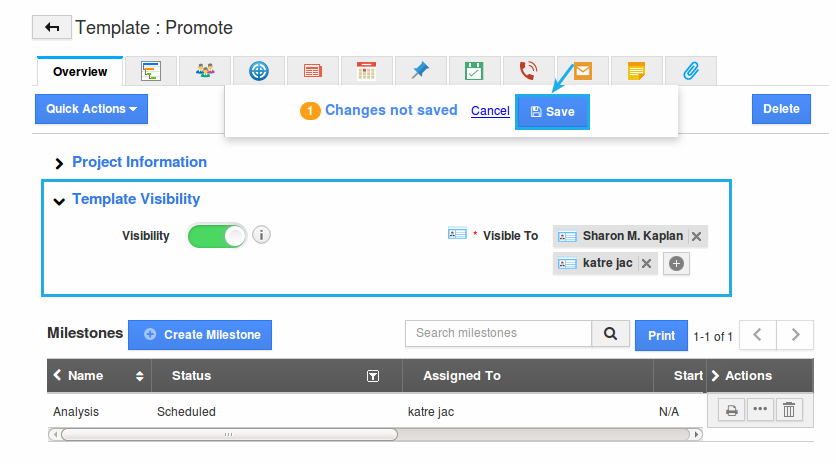The height and width of the screenshot is (464, 836).
Task: Click the Search milestones field
Action: pos(498,333)
